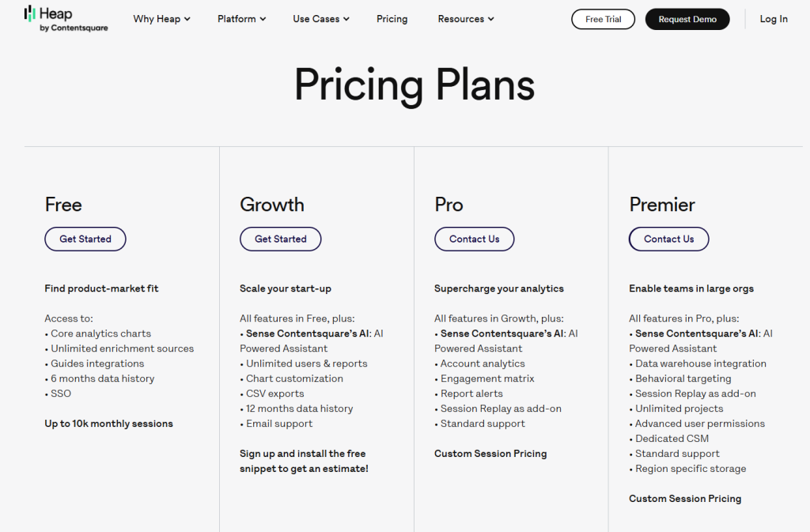Click the Growth plan title
Image resolution: width=810 pixels, height=532 pixels.
coord(272,205)
